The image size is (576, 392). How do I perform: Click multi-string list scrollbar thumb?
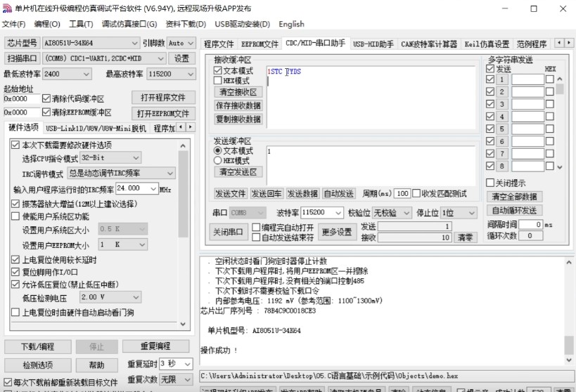pos(559,89)
